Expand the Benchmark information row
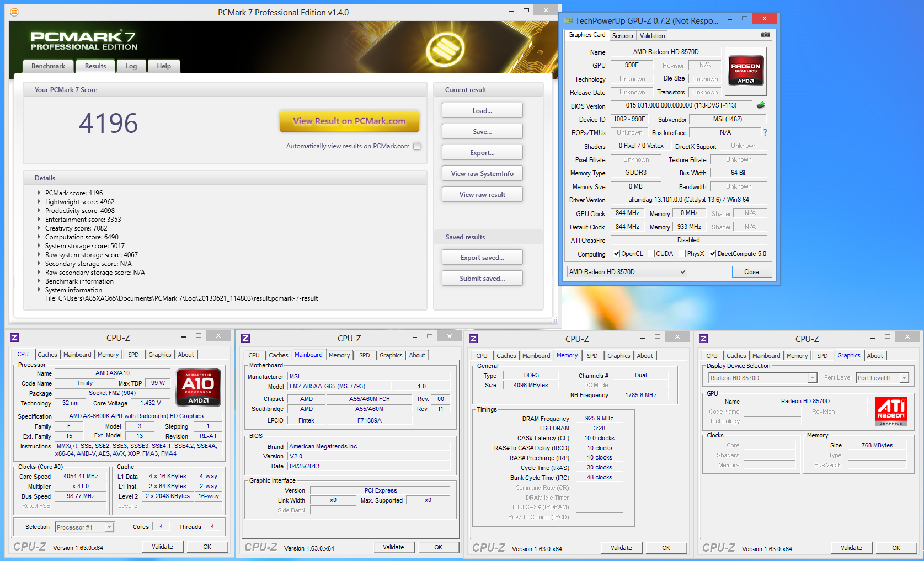This screenshot has width=924, height=561. pos(39,281)
